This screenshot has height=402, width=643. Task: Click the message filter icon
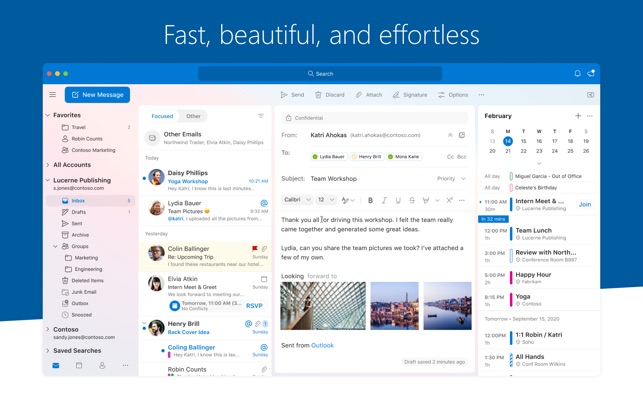point(261,116)
